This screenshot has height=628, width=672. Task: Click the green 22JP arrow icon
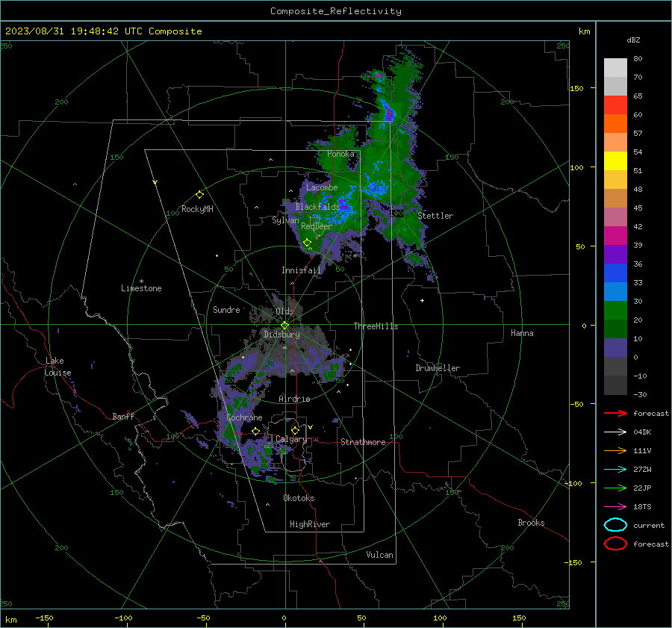click(x=615, y=488)
